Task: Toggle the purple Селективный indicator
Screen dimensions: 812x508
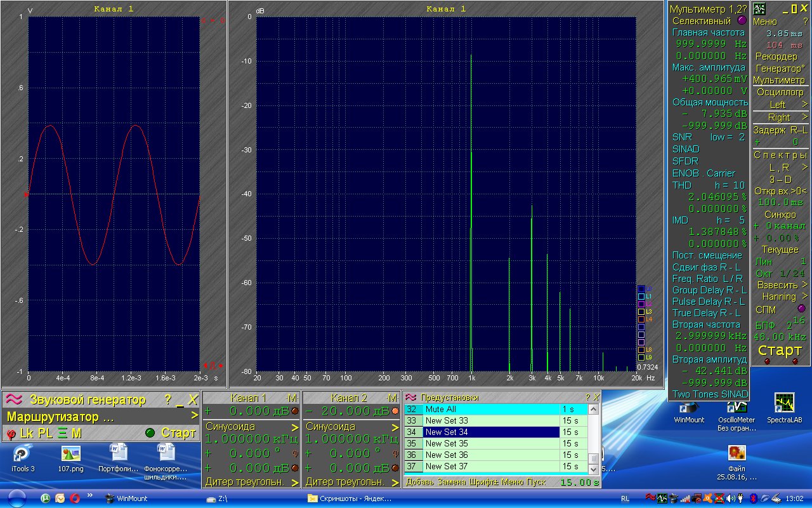Action: (x=742, y=20)
